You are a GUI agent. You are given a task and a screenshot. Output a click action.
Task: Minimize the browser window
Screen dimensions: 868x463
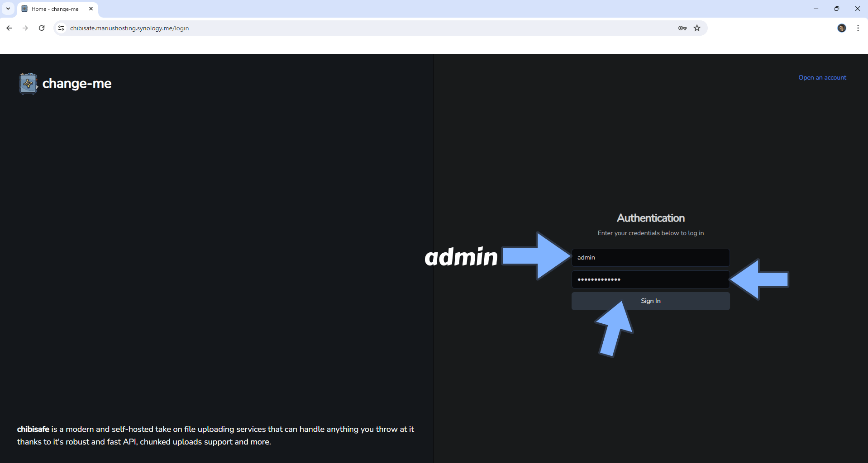click(x=816, y=9)
